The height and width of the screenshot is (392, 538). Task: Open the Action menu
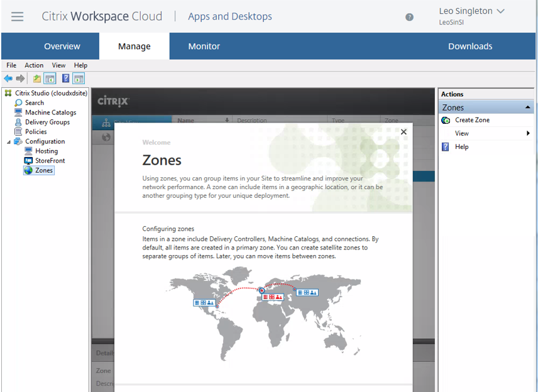click(34, 65)
